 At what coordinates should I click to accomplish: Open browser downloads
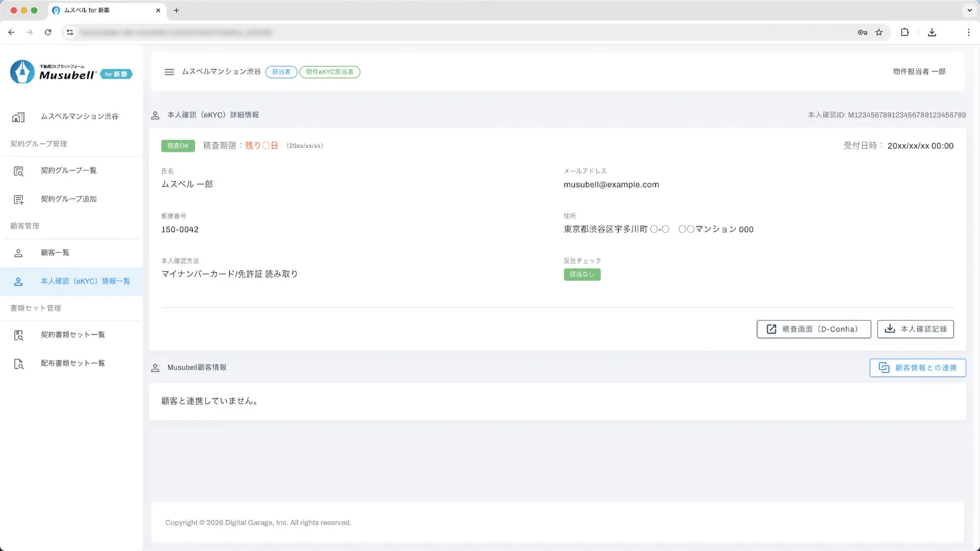(x=932, y=33)
